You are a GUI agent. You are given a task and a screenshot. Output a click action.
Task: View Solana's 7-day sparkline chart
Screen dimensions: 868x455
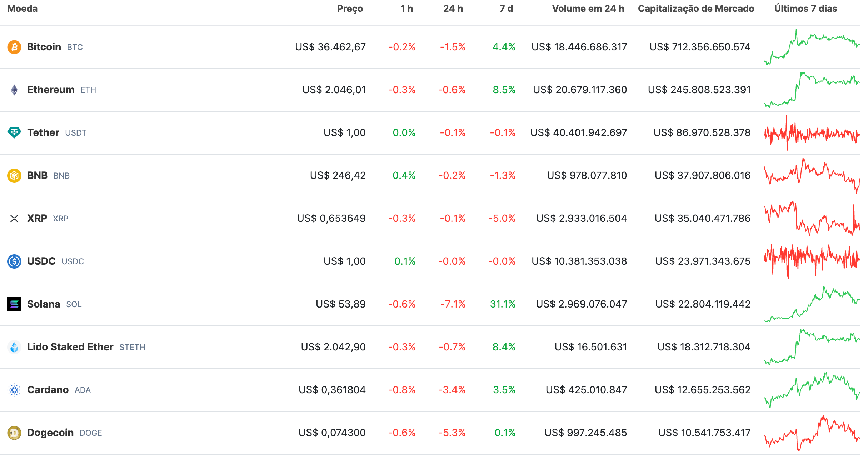(812, 304)
